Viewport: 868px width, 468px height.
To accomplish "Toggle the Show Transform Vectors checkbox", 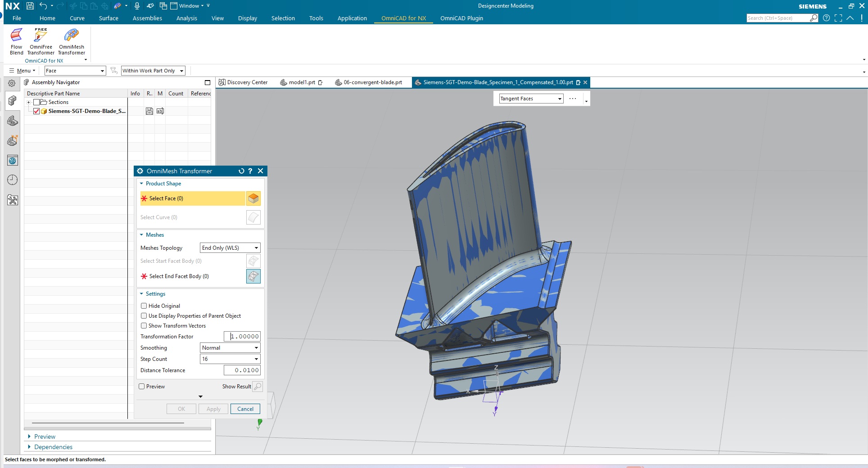I will coord(144,326).
